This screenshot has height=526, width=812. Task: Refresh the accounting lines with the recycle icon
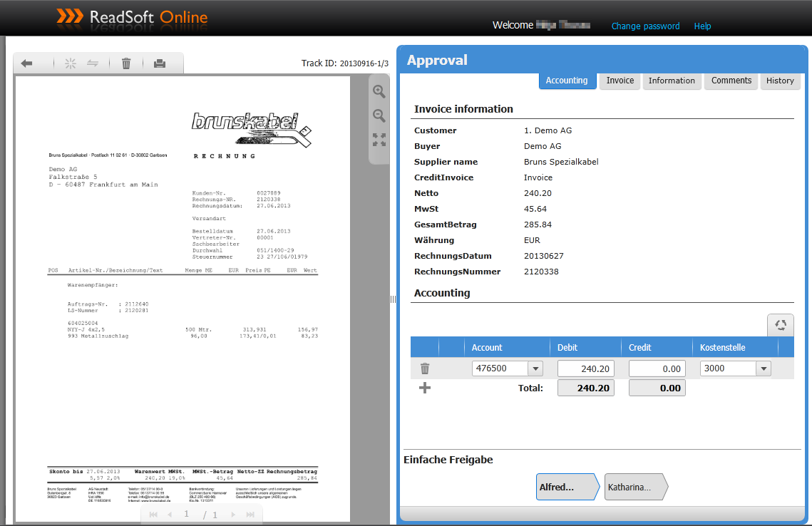pyautogui.click(x=781, y=324)
